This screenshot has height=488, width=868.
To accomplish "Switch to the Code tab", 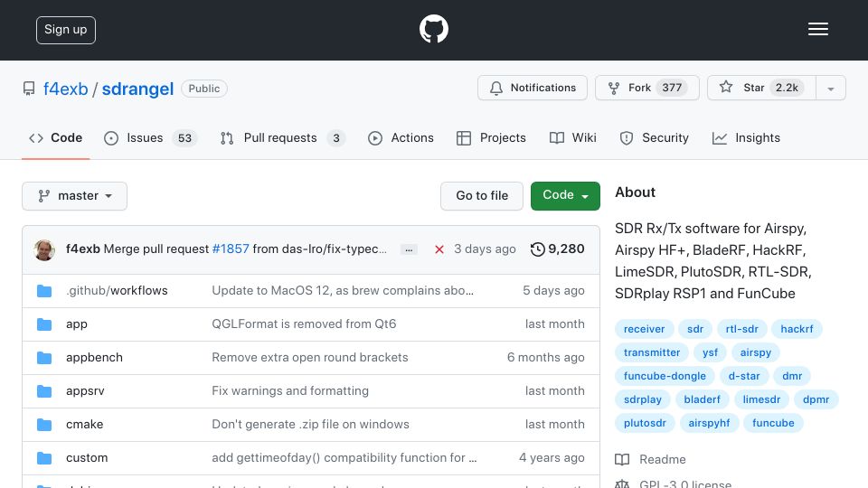I will [55, 137].
